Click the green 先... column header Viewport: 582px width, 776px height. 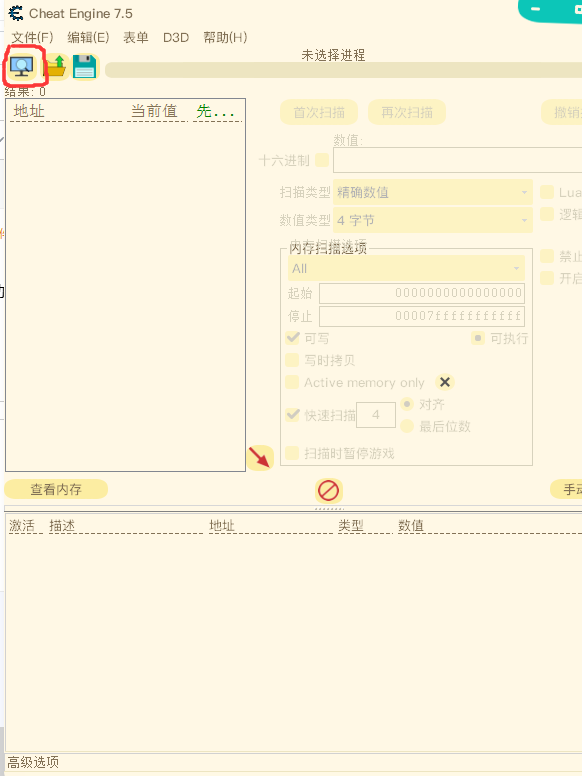217,111
